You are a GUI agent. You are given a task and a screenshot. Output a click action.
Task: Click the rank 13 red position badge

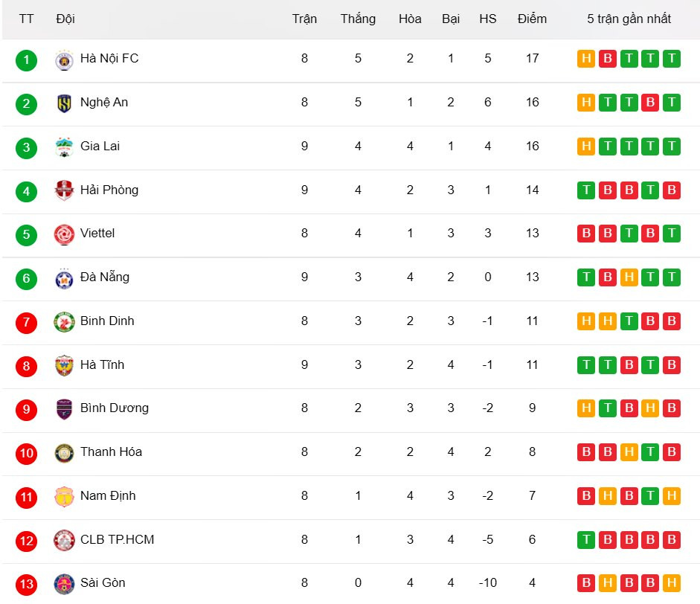[x=26, y=585]
